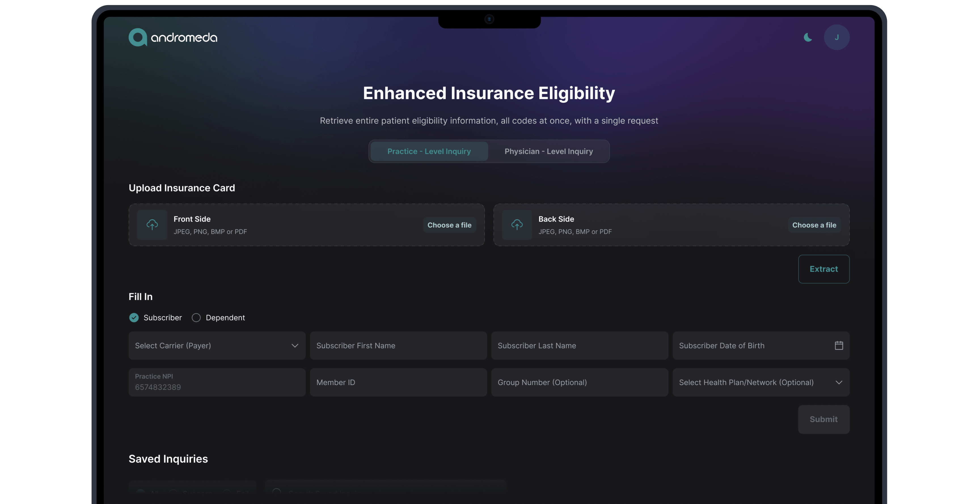The width and height of the screenshot is (980, 504).
Task: Choose a file for Back Side
Action: point(814,225)
